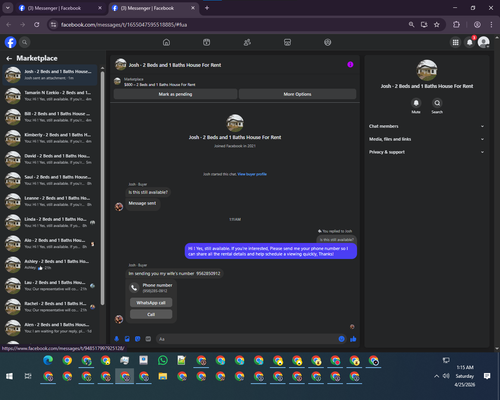
Task: Reload the page
Action: tap(37, 25)
